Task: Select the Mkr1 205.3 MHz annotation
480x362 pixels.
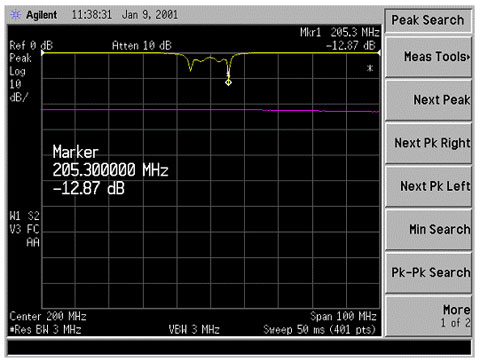Action: point(340,32)
